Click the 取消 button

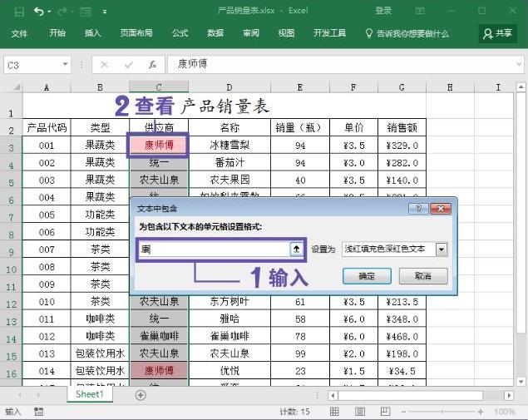pyautogui.click(x=423, y=276)
